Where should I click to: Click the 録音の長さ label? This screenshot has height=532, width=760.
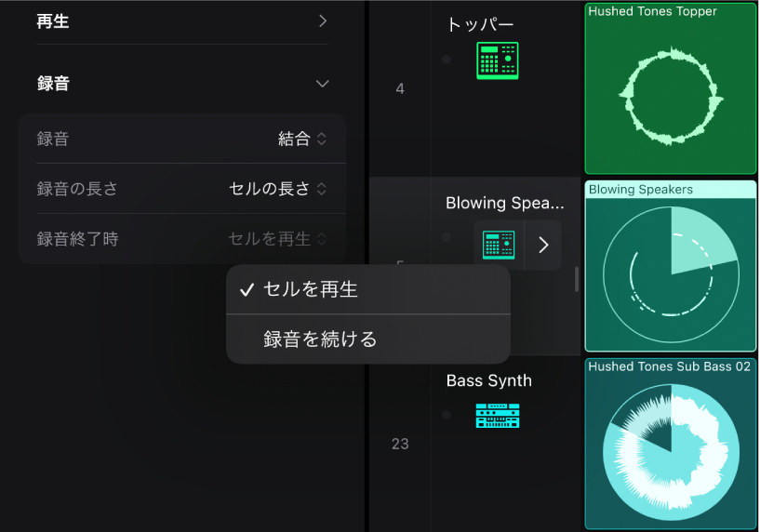coord(77,189)
